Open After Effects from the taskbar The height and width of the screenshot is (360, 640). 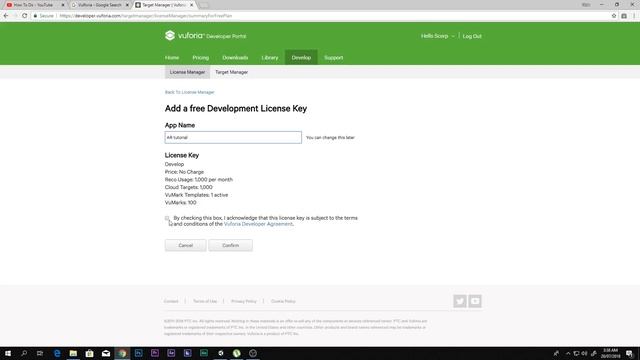171,353
